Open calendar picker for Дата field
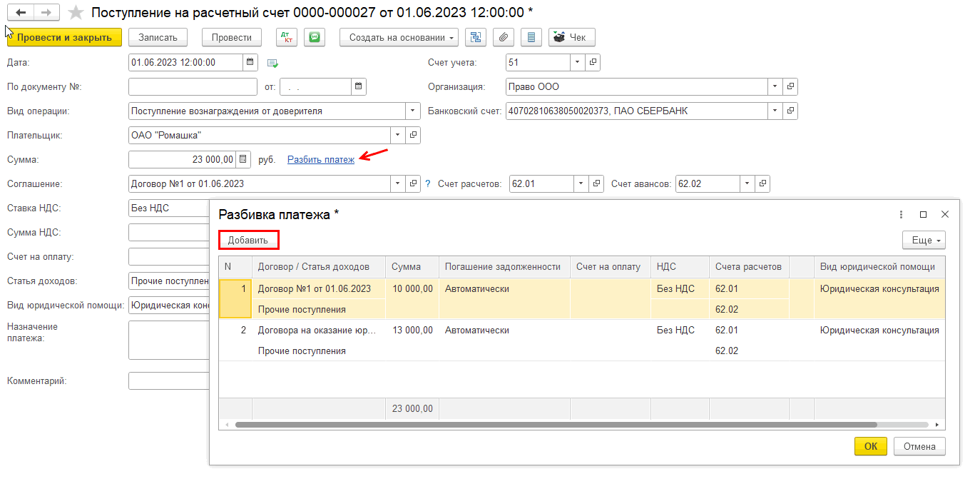 click(x=250, y=63)
